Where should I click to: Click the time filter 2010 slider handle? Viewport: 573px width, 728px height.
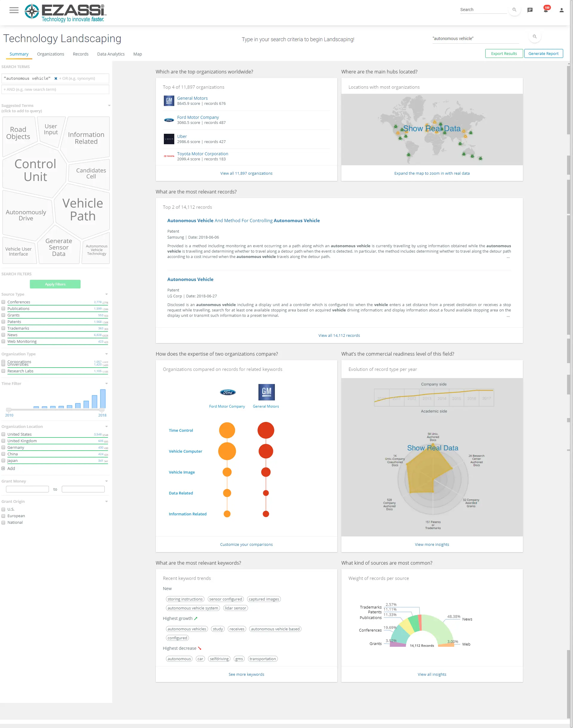point(9,409)
